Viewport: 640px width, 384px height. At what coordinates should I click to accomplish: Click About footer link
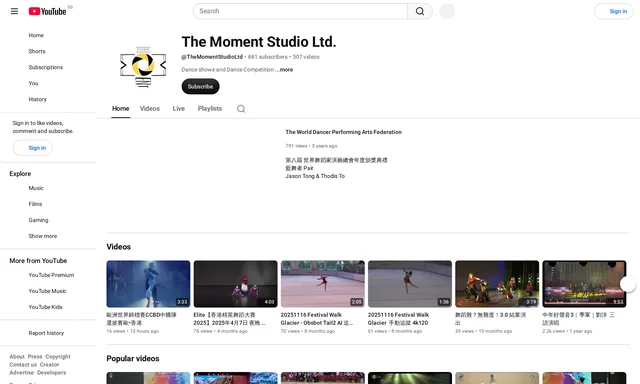coord(17,356)
